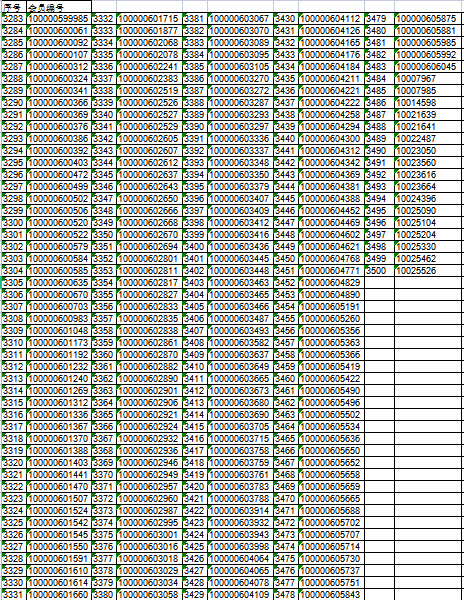This screenshot has width=464, height=600.
Task: Click cell containing 100000604829
Action: (331, 282)
